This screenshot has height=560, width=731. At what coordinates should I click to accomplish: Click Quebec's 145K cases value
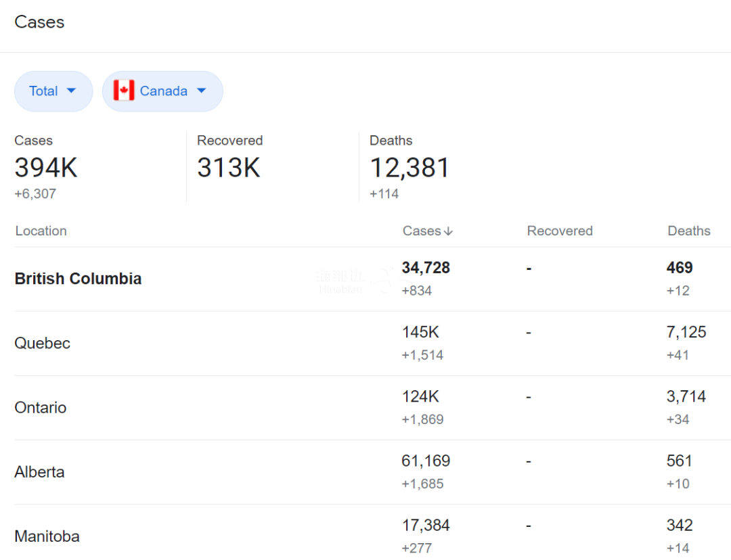(x=420, y=332)
